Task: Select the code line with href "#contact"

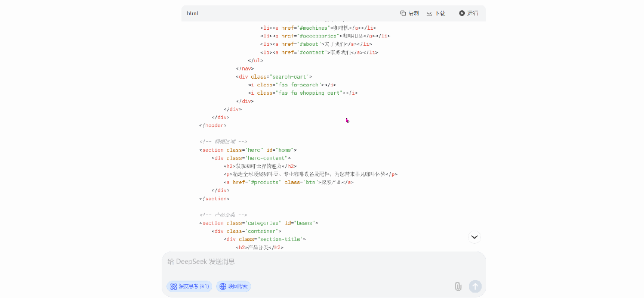Action: tap(319, 52)
